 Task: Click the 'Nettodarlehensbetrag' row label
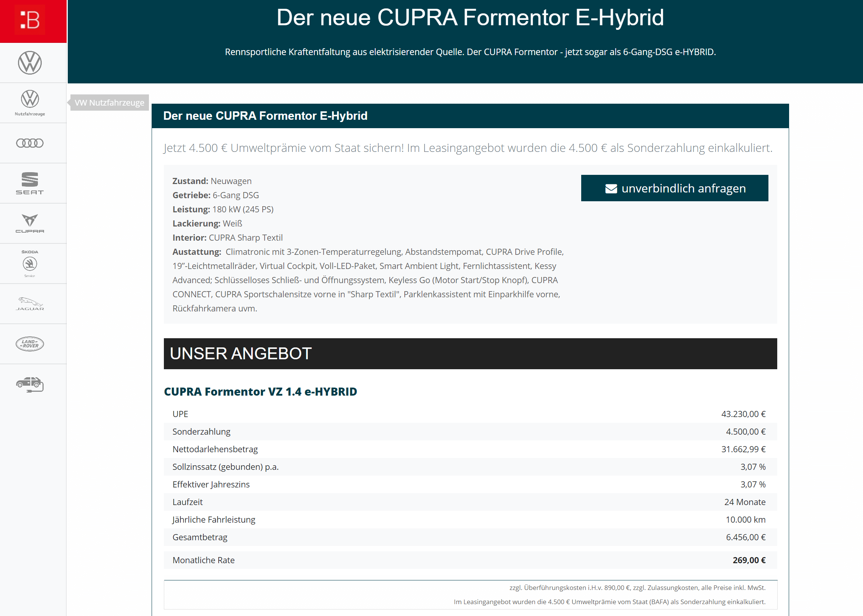click(x=215, y=449)
